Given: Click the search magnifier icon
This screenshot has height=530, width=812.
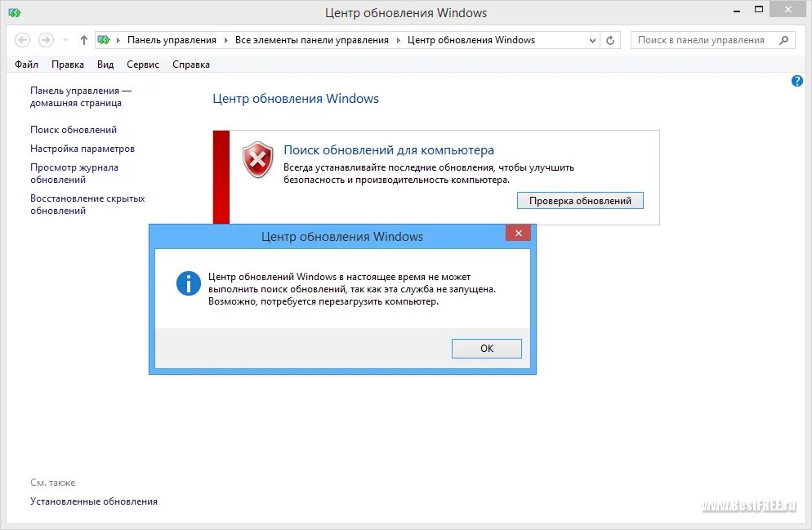Looking at the screenshot, I should pos(784,40).
